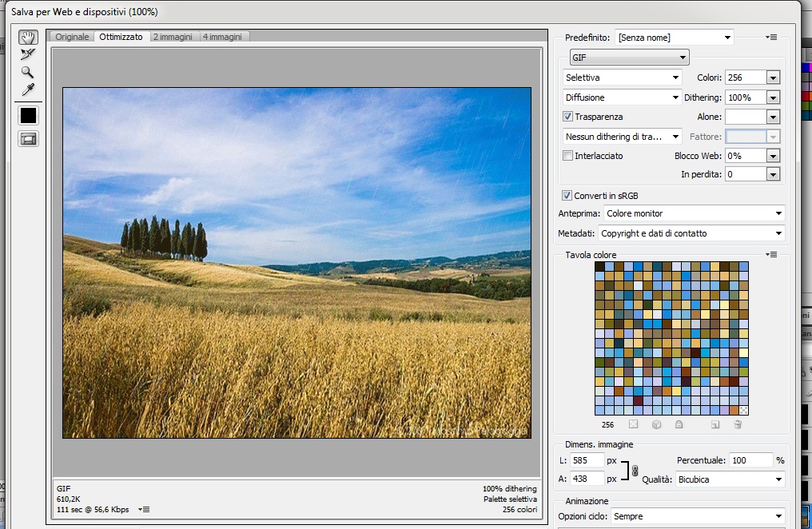Select the Slice Select tool
812x529 pixels.
pos(27,54)
